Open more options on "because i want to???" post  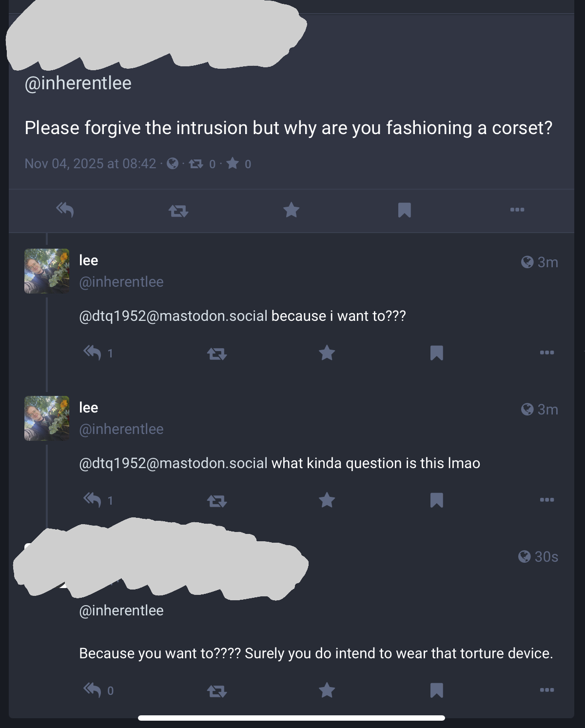(x=546, y=352)
